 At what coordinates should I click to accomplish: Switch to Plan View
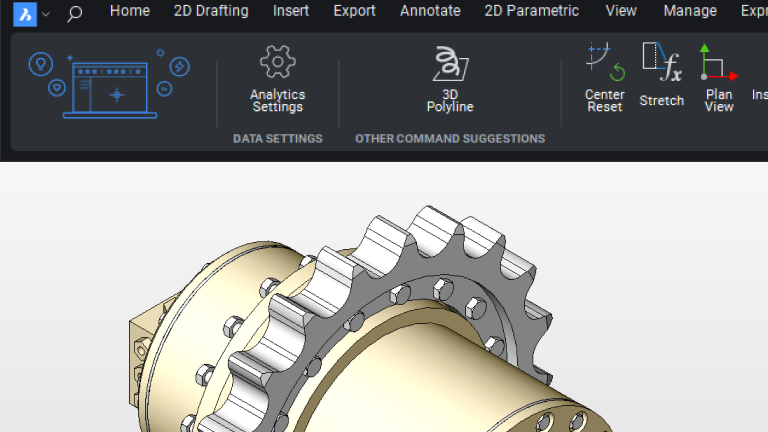click(x=719, y=77)
